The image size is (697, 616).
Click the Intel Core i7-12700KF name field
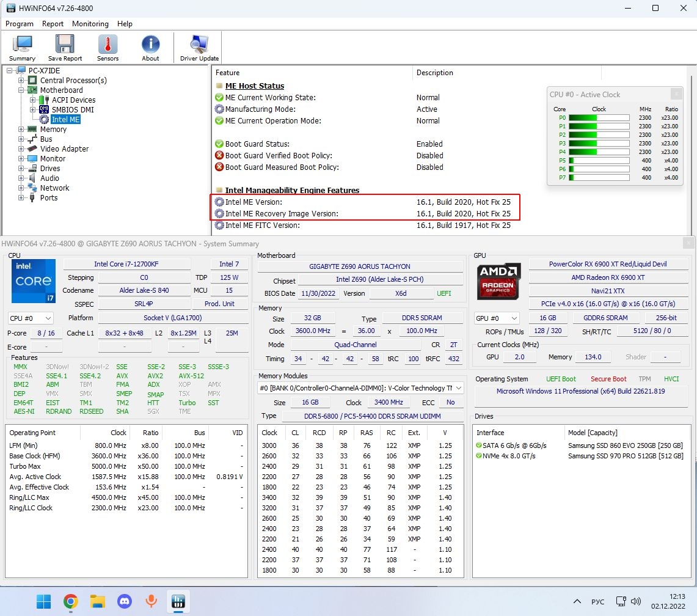126,264
